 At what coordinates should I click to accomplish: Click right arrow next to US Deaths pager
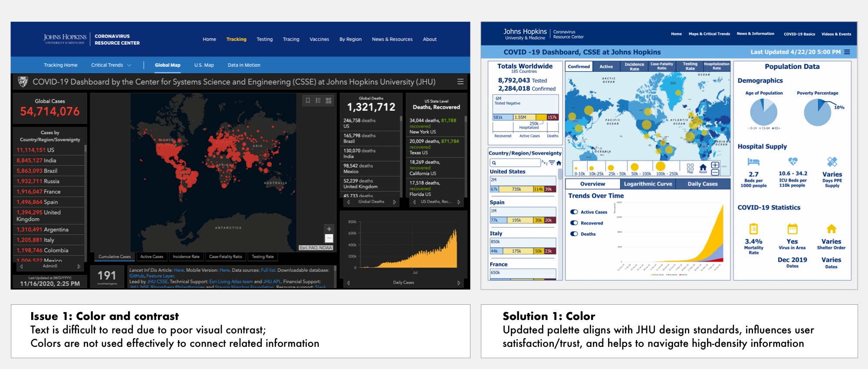[459, 202]
